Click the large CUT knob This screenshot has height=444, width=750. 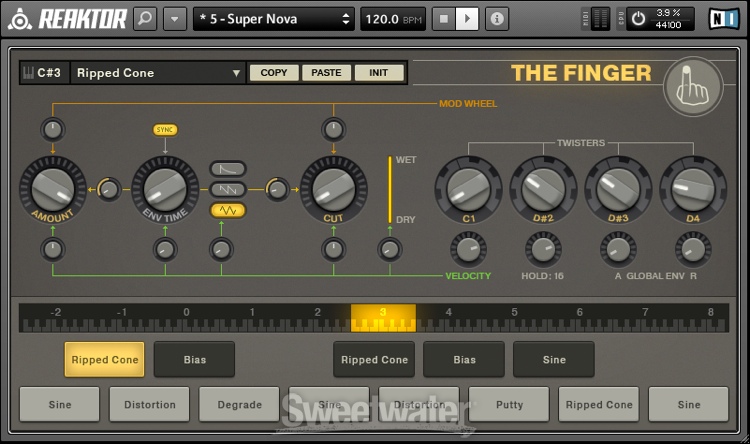pyautogui.click(x=333, y=189)
